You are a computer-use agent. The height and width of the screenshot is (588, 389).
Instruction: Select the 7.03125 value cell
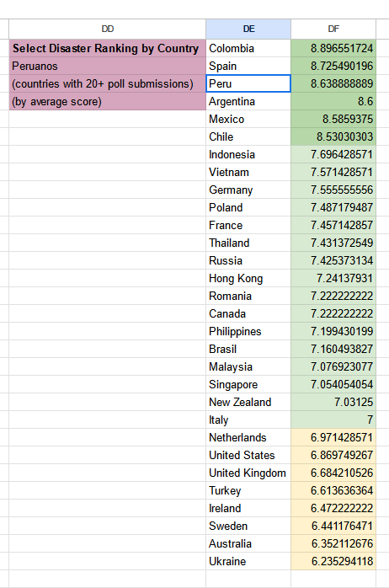click(x=333, y=402)
